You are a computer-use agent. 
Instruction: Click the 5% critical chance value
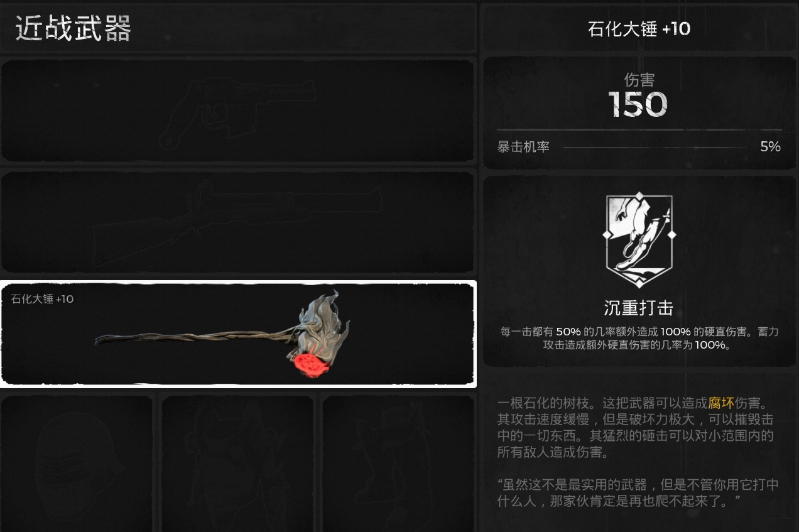[770, 147]
